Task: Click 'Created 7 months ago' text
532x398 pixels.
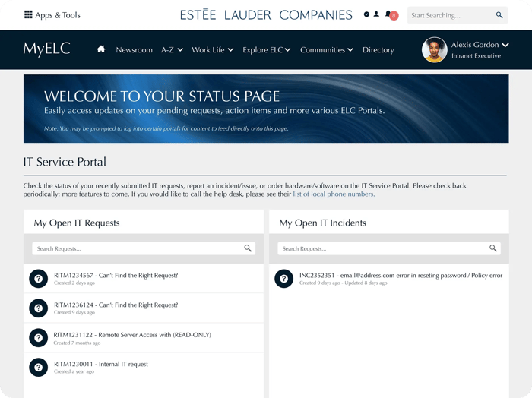Action: 77,343
